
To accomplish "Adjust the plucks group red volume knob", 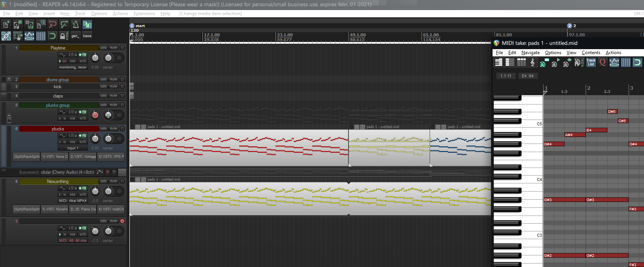I will 95,115.
